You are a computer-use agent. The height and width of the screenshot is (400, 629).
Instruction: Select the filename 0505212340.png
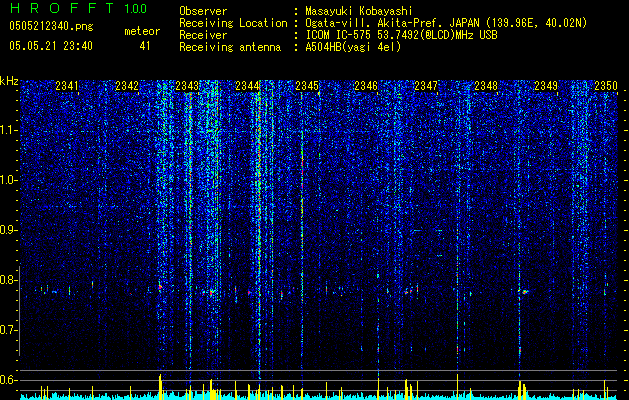(x=51, y=27)
